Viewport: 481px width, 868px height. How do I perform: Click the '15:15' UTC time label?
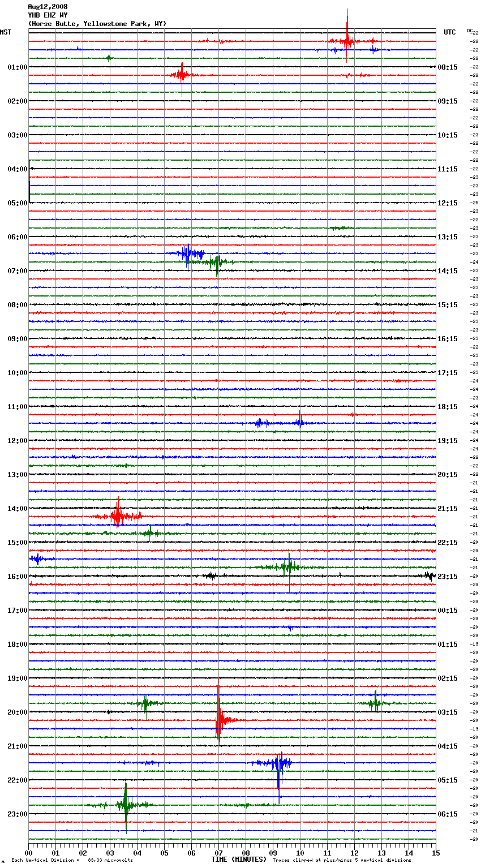[448, 305]
